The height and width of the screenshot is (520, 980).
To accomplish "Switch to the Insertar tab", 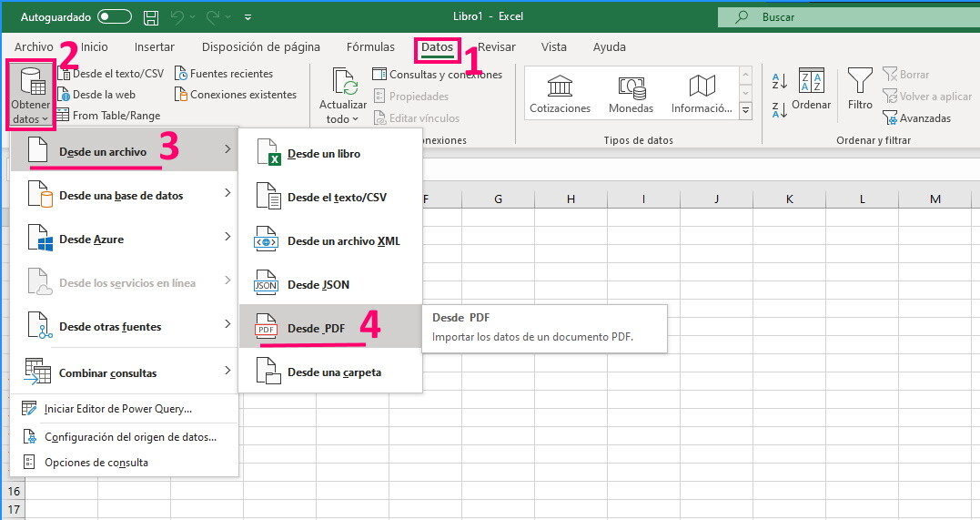I will click(155, 47).
